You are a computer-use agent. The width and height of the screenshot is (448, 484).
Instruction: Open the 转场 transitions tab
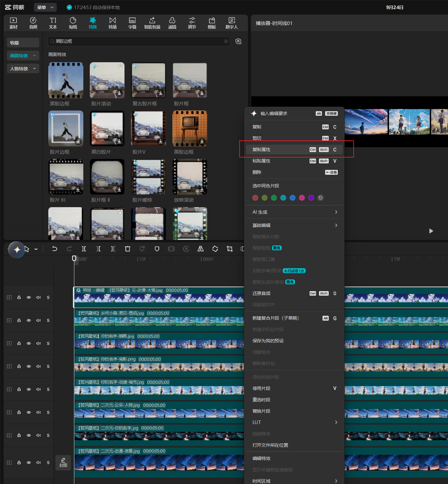(112, 23)
